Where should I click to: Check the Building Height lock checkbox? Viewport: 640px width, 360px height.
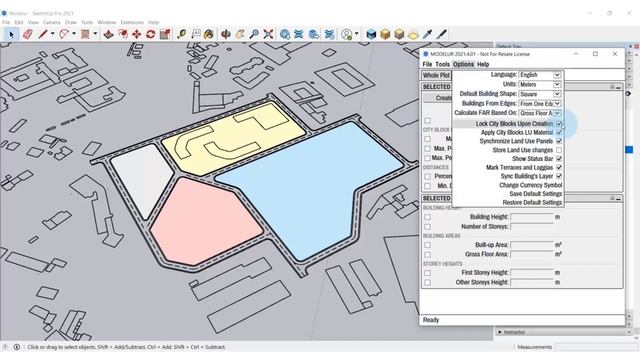coord(427,217)
